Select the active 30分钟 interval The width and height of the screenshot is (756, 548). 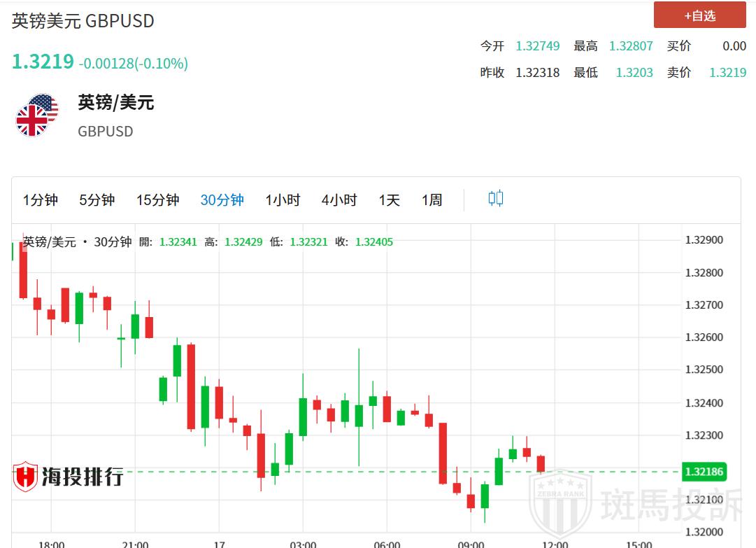point(222,200)
